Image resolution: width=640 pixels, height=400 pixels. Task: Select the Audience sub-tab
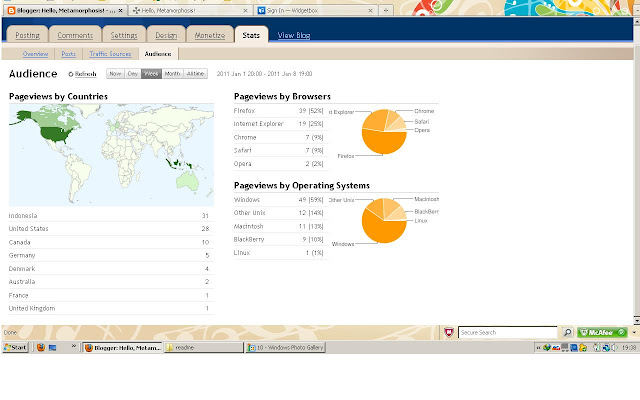[x=158, y=54]
